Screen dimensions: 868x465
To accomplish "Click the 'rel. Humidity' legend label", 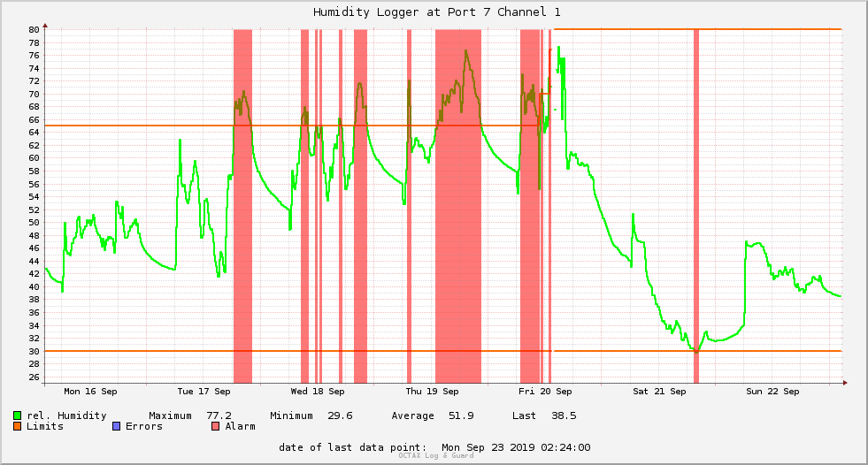I will click(66, 415).
